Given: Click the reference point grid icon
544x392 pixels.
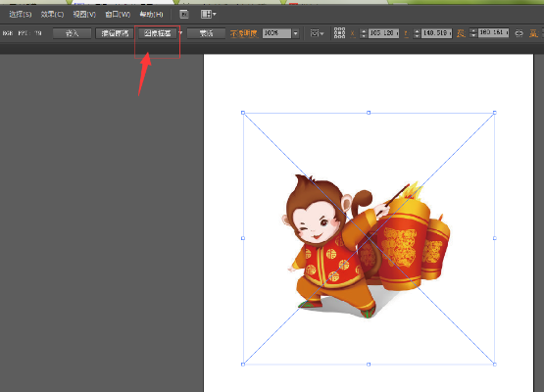Looking at the screenshot, I should point(339,33).
